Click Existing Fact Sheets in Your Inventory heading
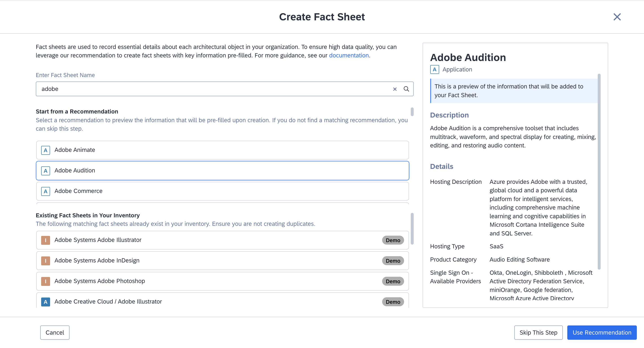The width and height of the screenshot is (644, 348). 87,216
